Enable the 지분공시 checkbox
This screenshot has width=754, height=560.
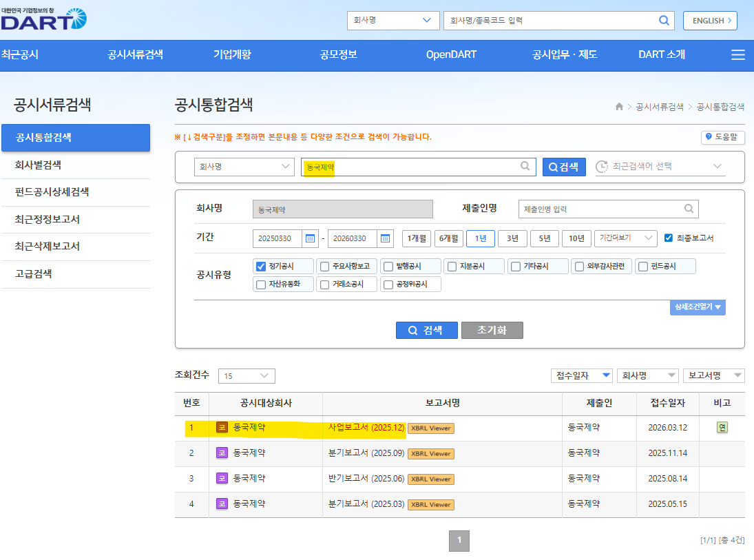tap(452, 266)
